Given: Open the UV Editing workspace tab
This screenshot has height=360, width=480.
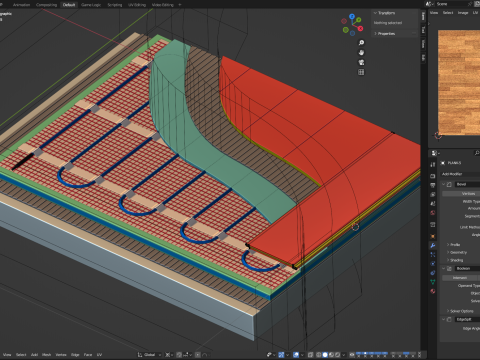Looking at the screenshot, I should click(x=137, y=5).
